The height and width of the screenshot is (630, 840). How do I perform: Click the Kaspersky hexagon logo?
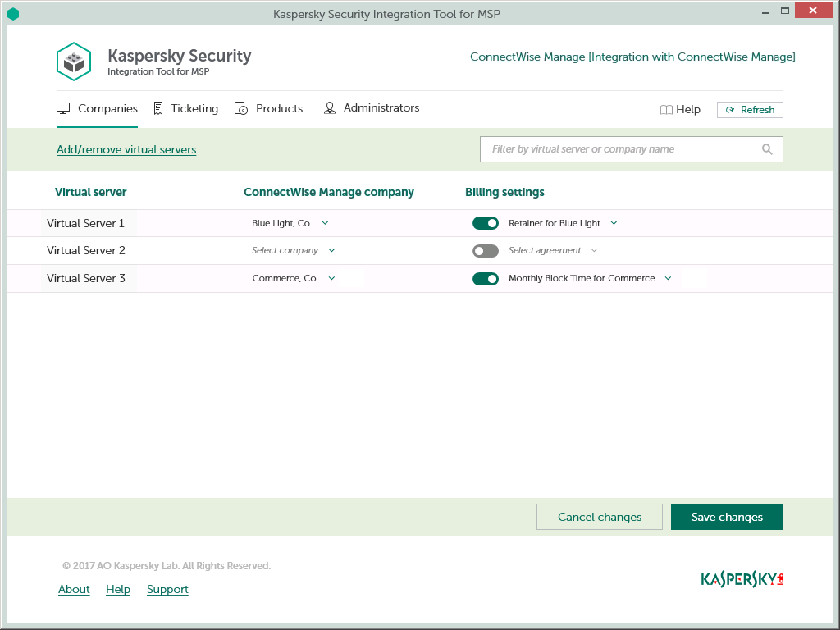coord(74,61)
